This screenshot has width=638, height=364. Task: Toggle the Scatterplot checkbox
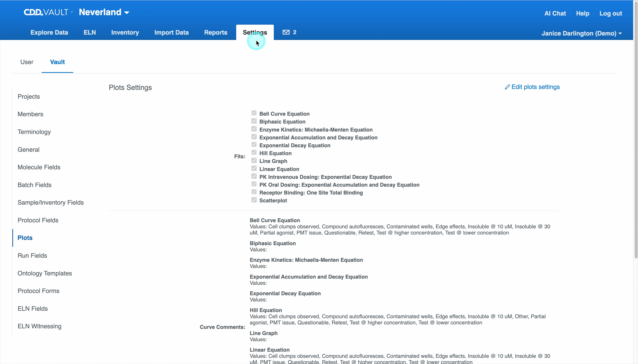tap(254, 200)
